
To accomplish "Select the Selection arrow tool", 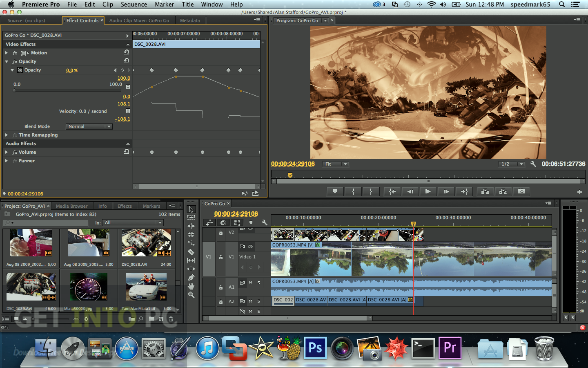I will 191,209.
